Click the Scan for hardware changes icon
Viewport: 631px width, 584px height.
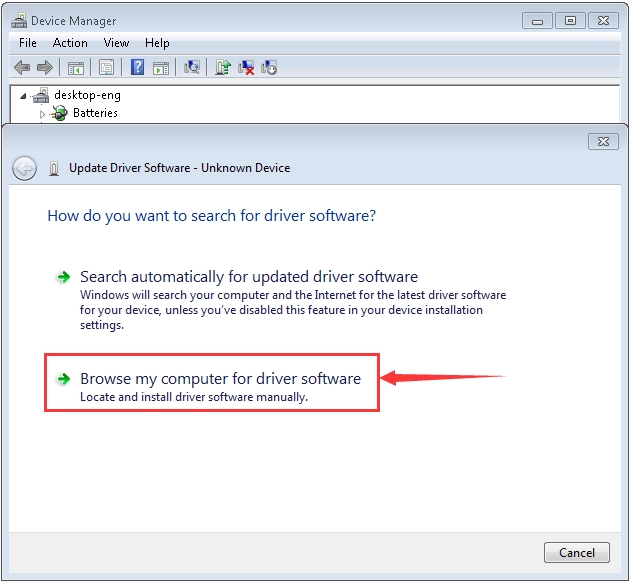pos(192,67)
